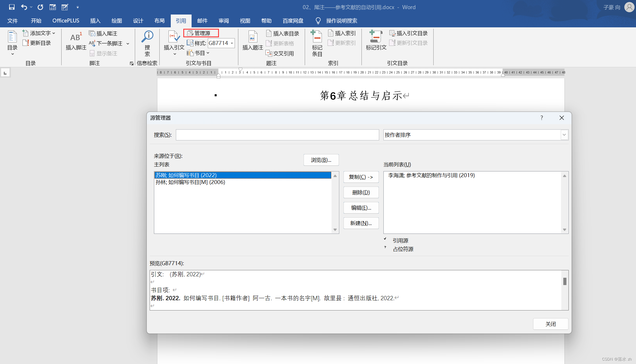
Task: Click 插入索引 insert index
Action: pos(342,33)
